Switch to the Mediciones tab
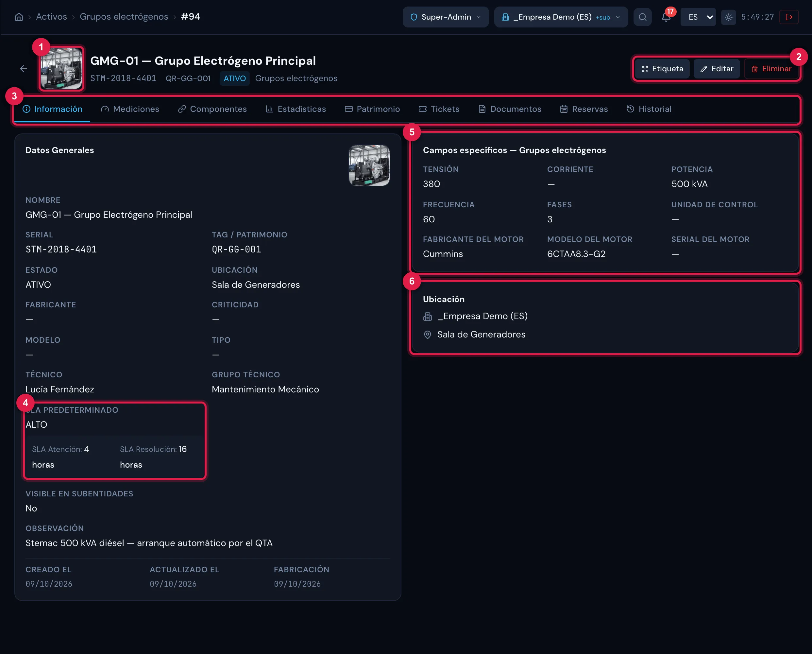The image size is (812, 654). pyautogui.click(x=130, y=109)
